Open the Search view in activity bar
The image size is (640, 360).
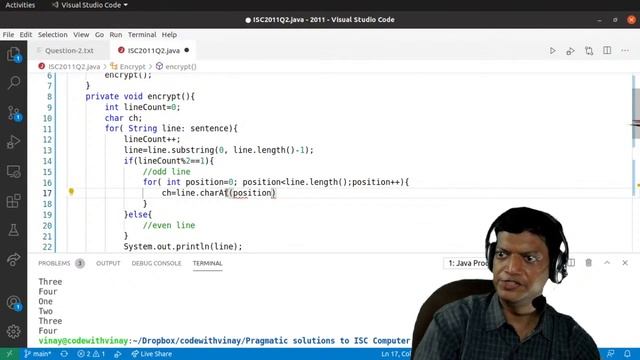pyautogui.click(x=13, y=83)
